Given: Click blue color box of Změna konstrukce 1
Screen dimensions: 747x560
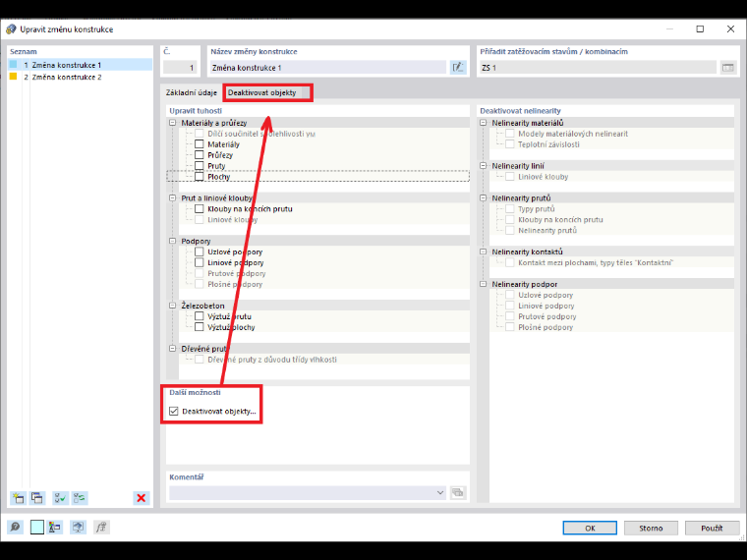Looking at the screenshot, I should (14, 64).
